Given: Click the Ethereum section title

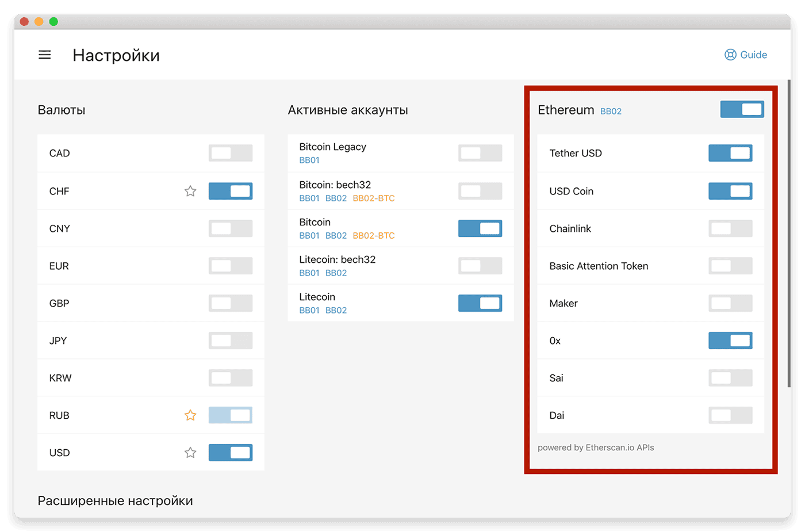Looking at the screenshot, I should click(566, 110).
